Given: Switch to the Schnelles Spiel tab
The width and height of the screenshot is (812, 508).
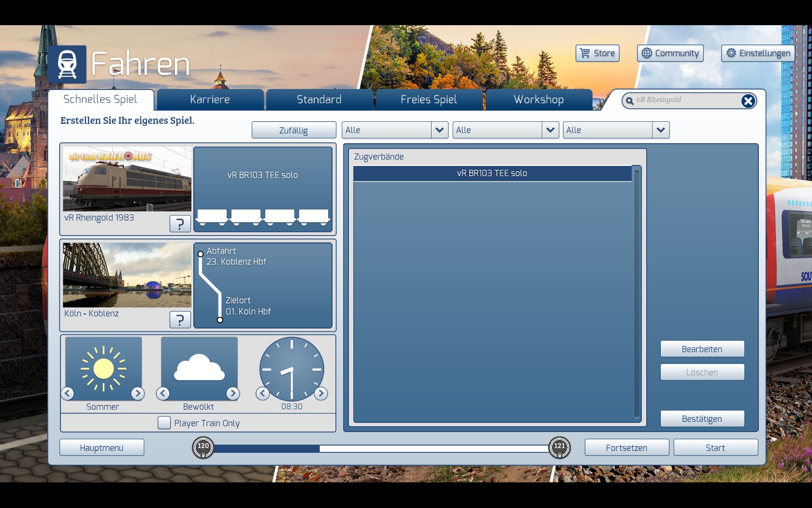Looking at the screenshot, I should click(x=101, y=100).
